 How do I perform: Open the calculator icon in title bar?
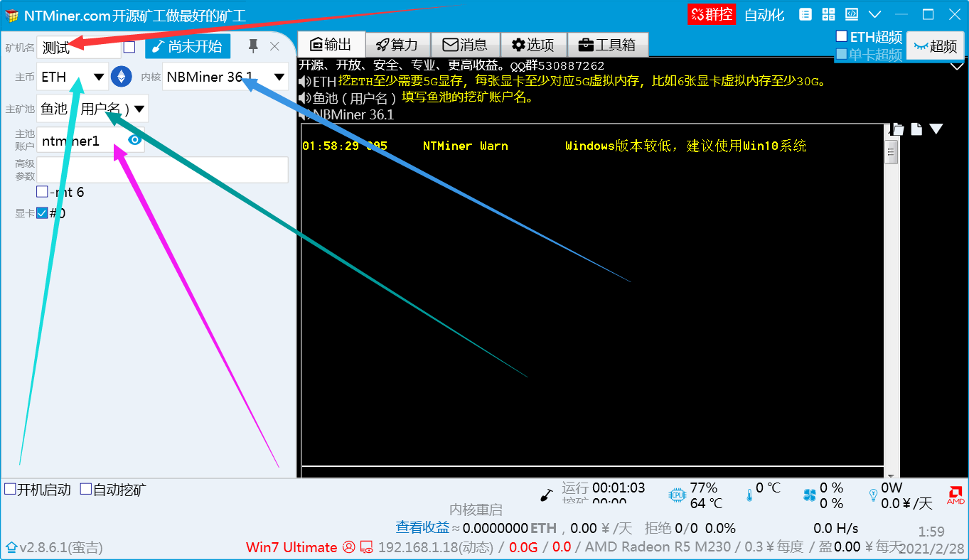pyautogui.click(x=828, y=14)
